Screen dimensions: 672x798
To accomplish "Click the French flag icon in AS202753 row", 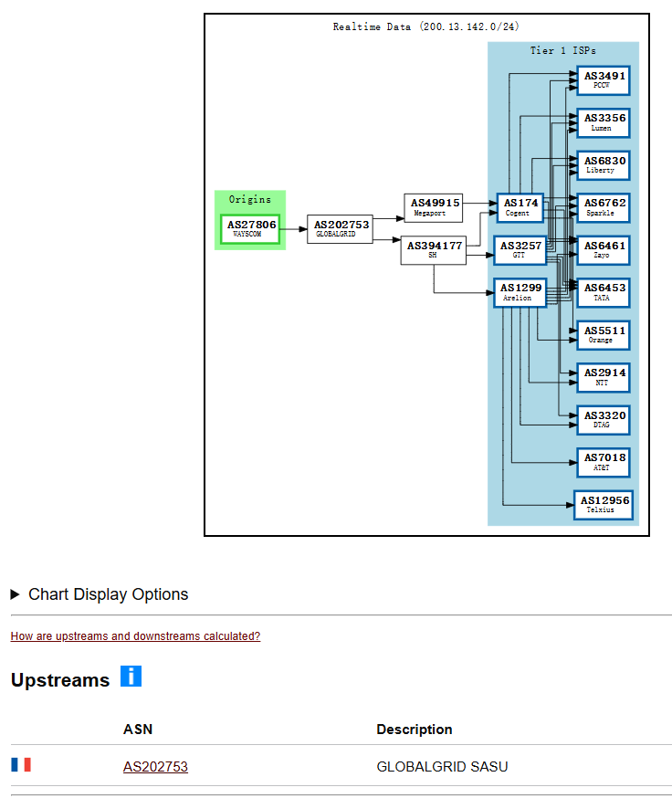I will pyautogui.click(x=21, y=764).
